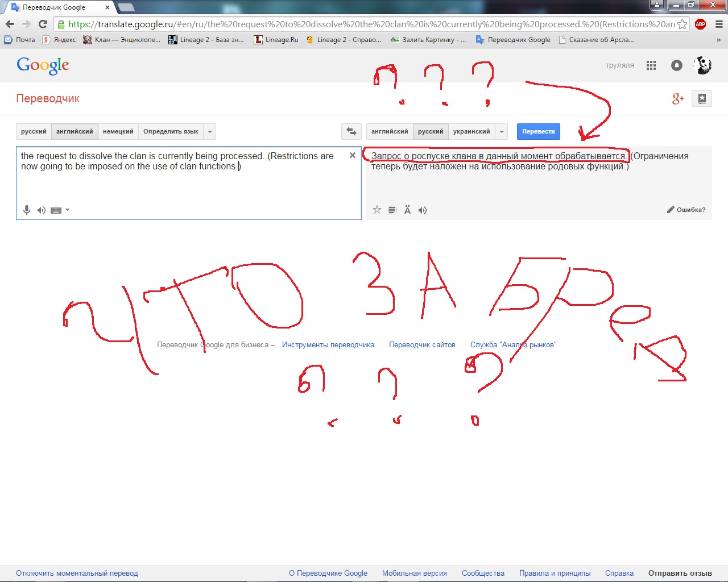This screenshot has width=728, height=582.
Task: Select target language русский
Action: pos(431,131)
